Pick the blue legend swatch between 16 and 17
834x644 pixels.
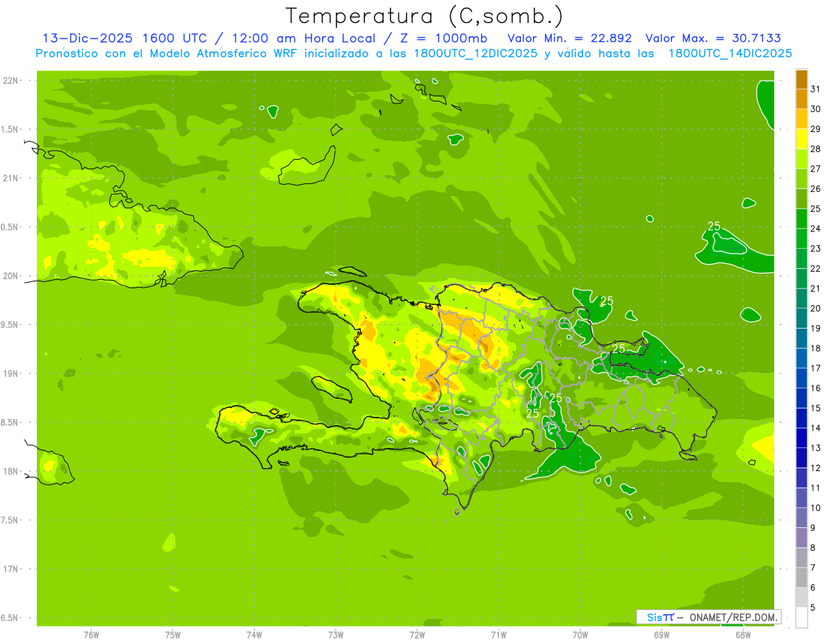[x=801, y=378]
